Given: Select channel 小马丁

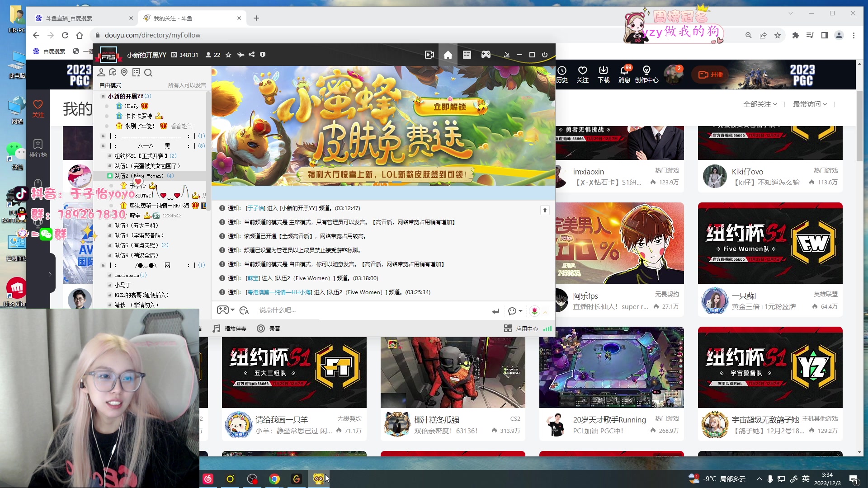Looking at the screenshot, I should pos(123,285).
